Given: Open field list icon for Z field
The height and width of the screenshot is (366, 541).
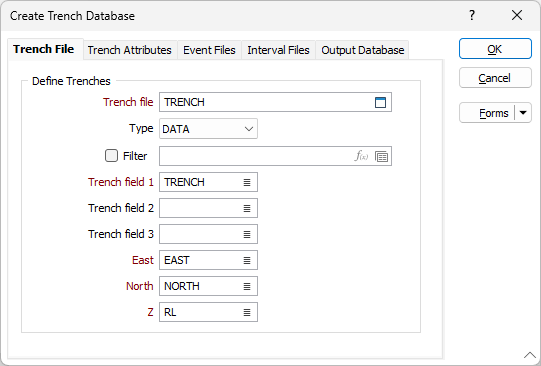Looking at the screenshot, I should point(247,312).
